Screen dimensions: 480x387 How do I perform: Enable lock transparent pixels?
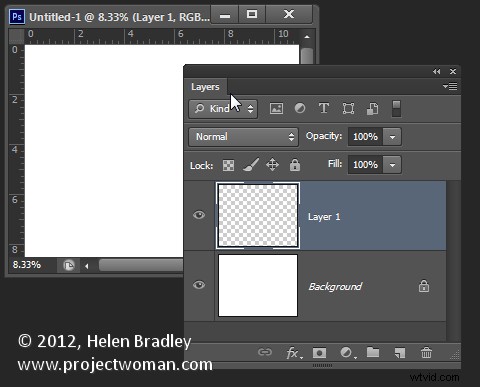228,165
